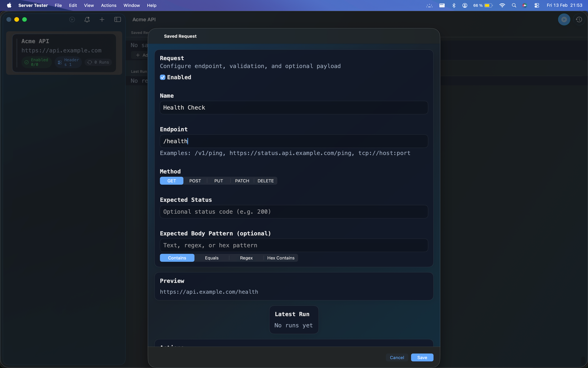588x368 pixels.
Task: Toggle the Enabled checkbox
Action: (163, 77)
